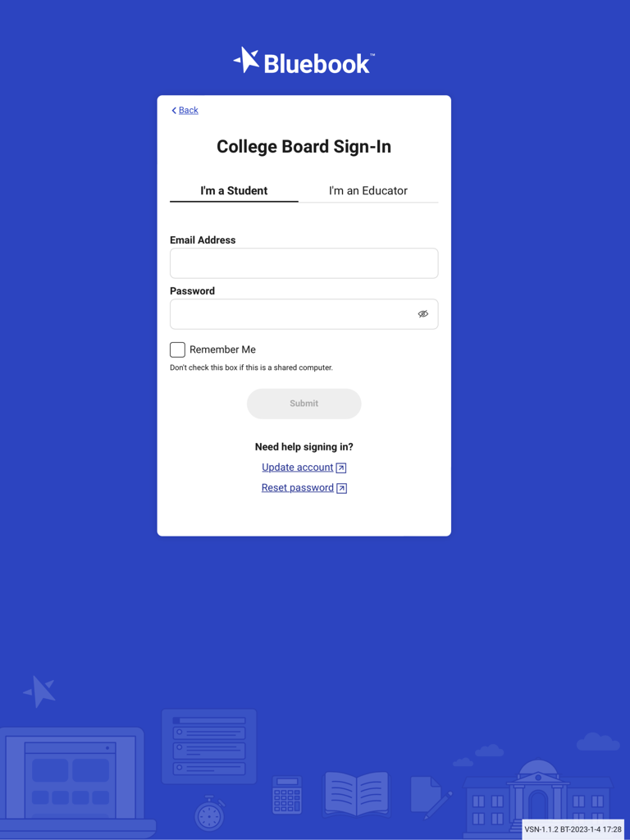
Task: Select the I'm a Student tab
Action: click(233, 190)
